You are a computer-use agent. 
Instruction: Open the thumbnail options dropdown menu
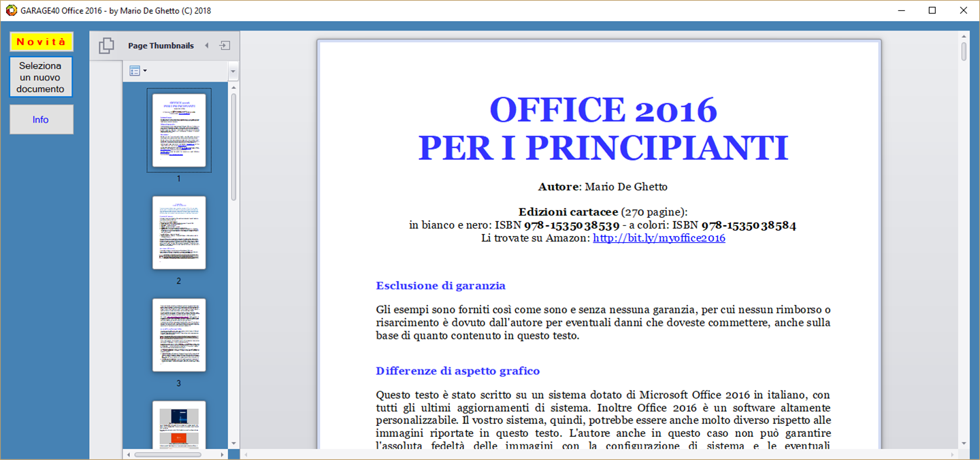(137, 71)
